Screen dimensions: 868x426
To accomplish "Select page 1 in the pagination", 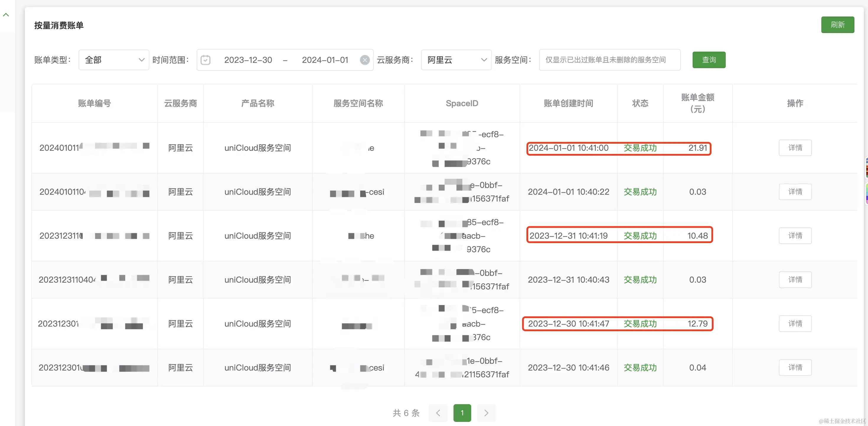I will coord(462,413).
